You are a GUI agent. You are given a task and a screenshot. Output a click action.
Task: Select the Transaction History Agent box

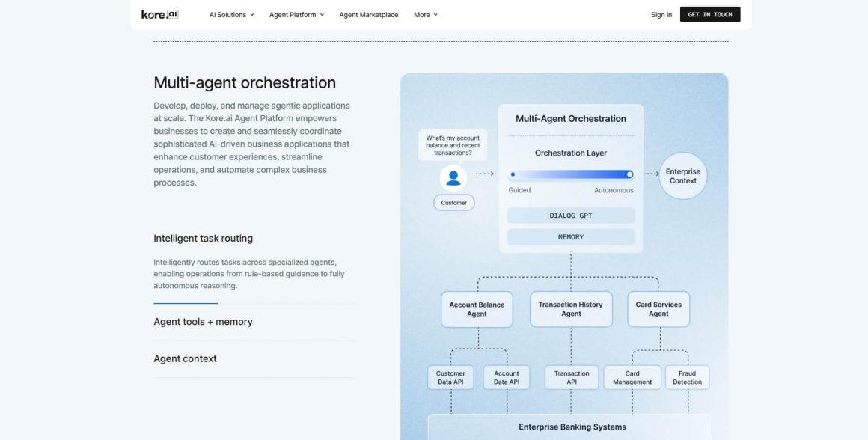pyautogui.click(x=571, y=309)
